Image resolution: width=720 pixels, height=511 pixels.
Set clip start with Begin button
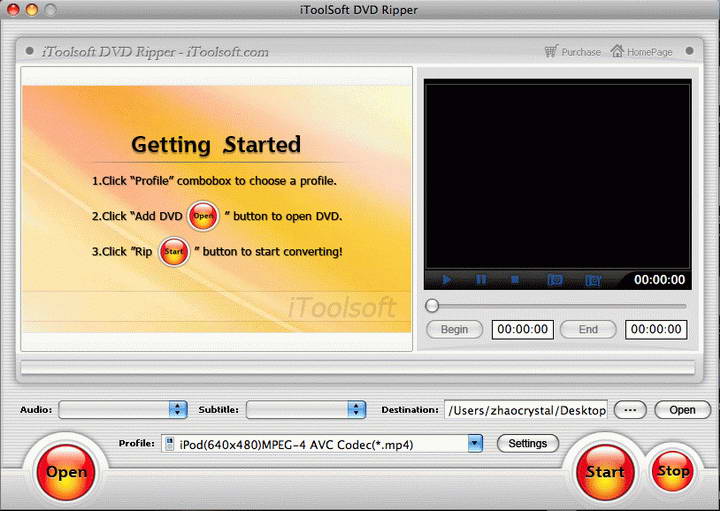(454, 330)
